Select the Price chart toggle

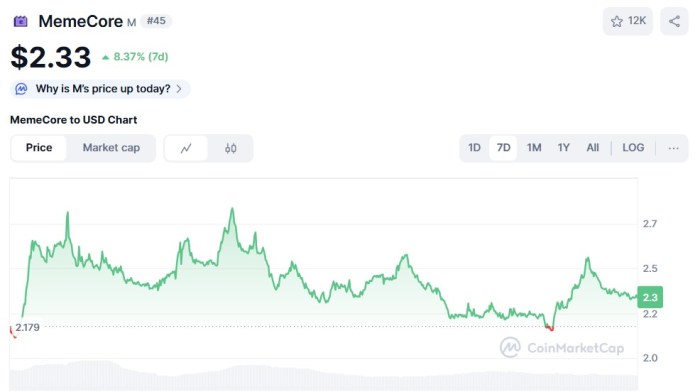39,148
